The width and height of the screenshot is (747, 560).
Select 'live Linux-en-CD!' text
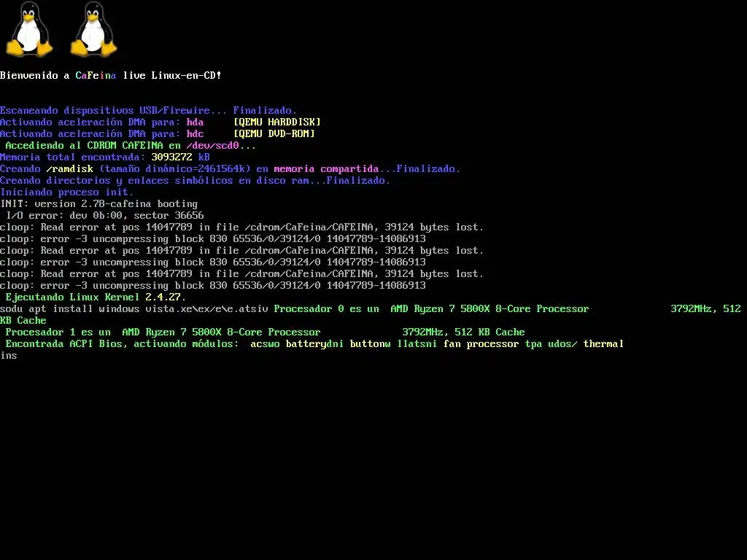tap(172, 75)
